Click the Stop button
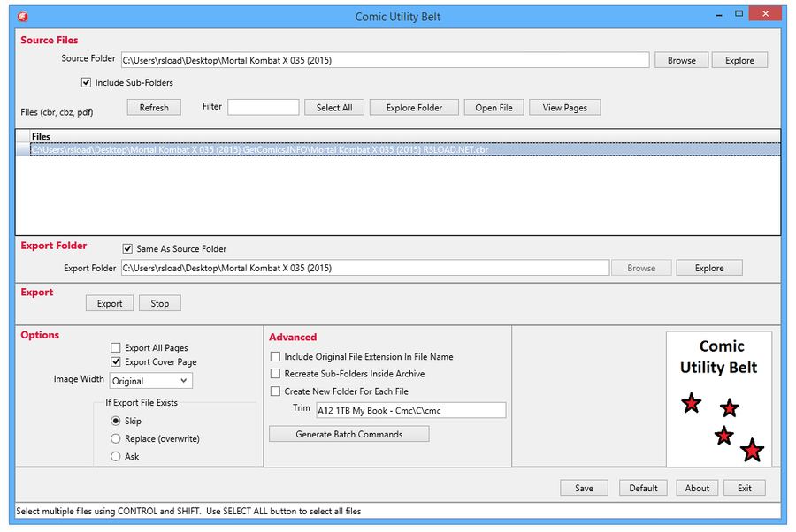 pos(159,303)
